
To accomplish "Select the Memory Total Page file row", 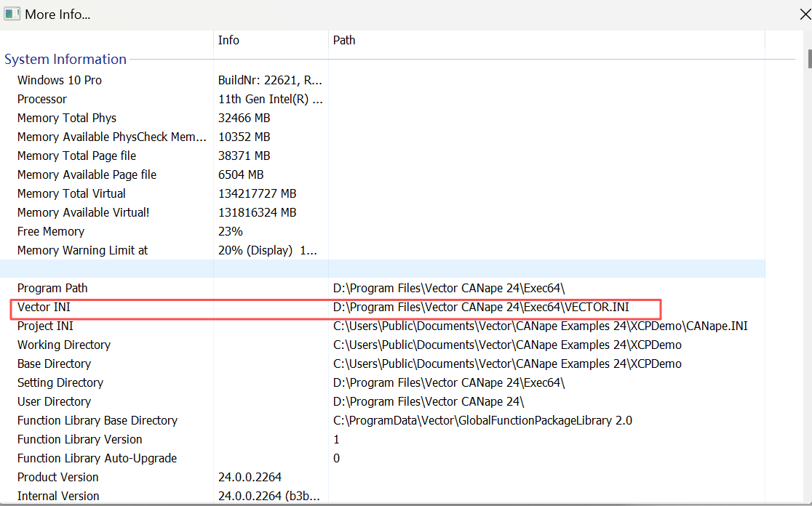I will click(76, 156).
